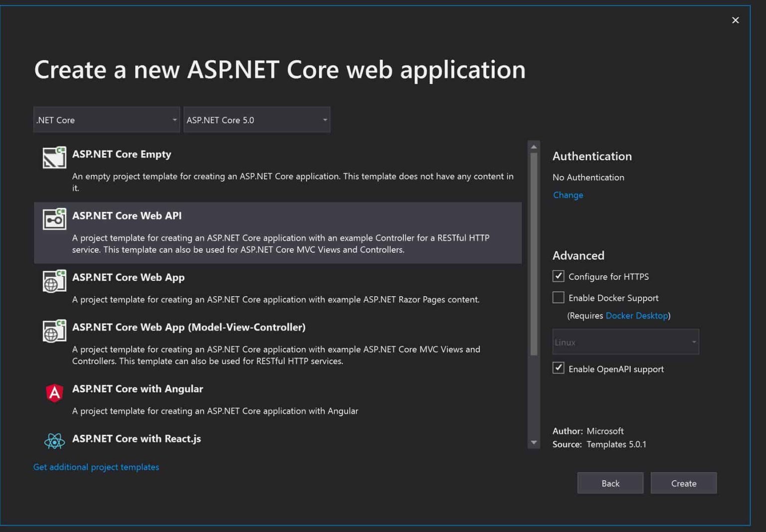Click the Author: Microsoft text
This screenshot has width=766, height=532.
588,431
